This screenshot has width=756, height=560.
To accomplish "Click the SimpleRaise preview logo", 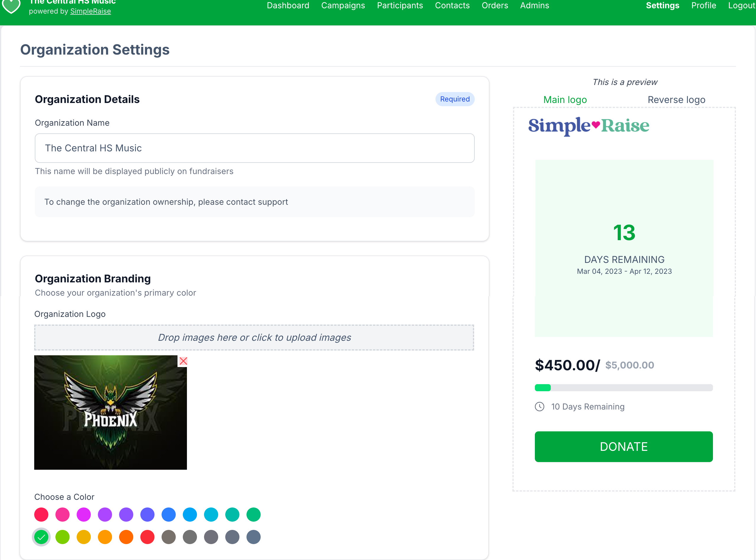I will (x=589, y=126).
